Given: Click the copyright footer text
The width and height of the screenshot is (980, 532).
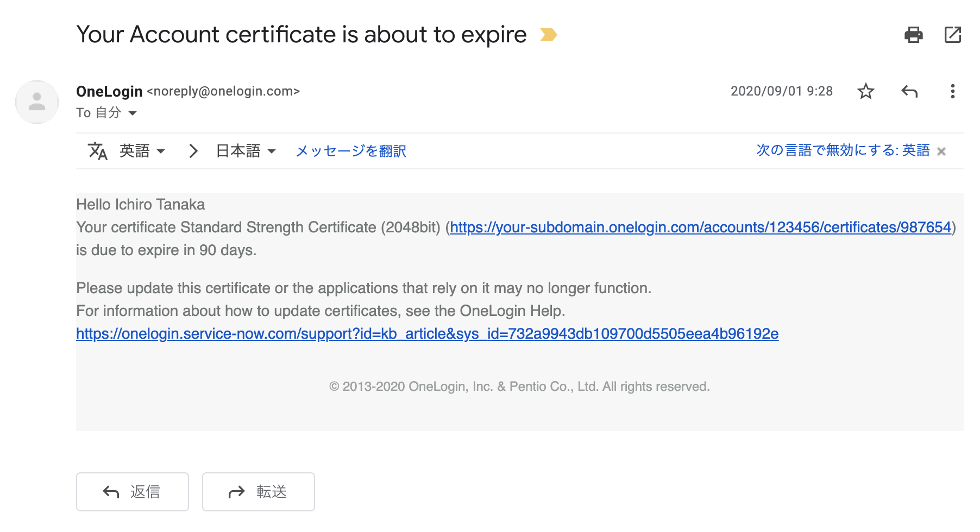Looking at the screenshot, I should tap(519, 387).
